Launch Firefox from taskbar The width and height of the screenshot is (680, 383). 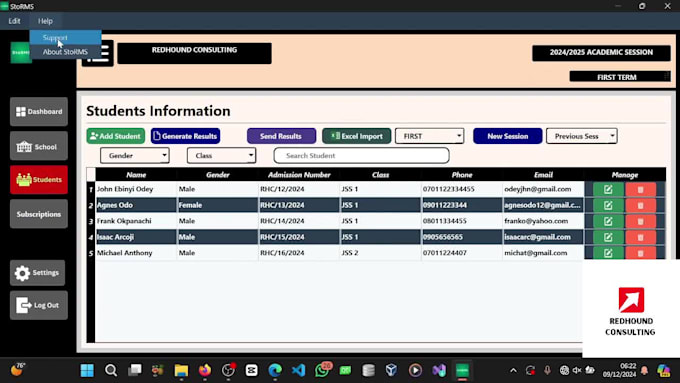tap(205, 370)
